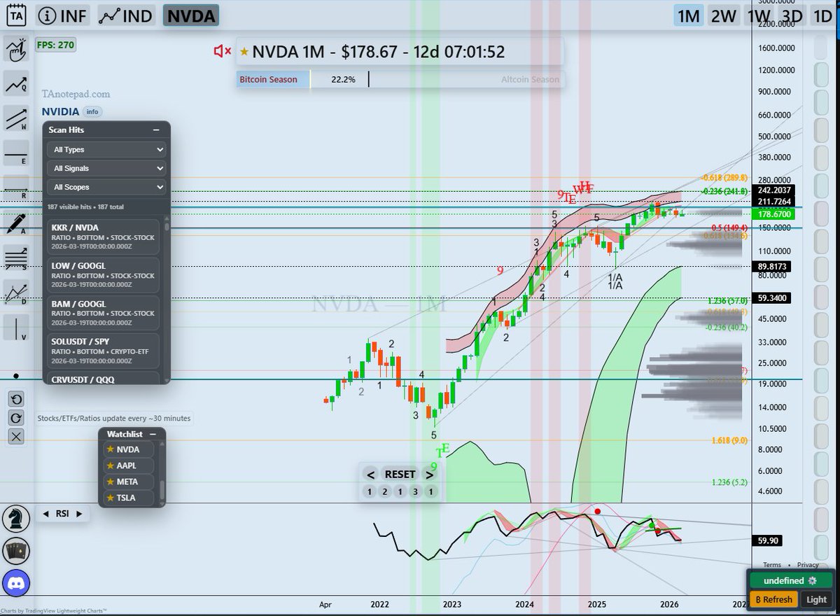Screen dimensions: 840x616
Task: Collapse the Watchlist panel
Action: click(153, 434)
